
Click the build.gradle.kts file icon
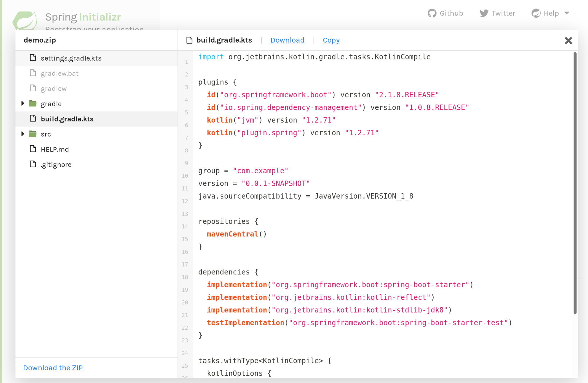click(x=34, y=119)
